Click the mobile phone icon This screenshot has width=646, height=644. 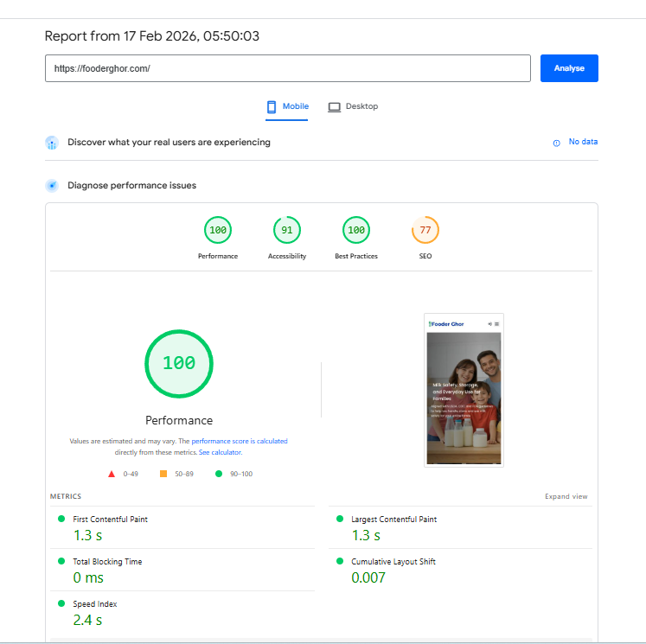pyautogui.click(x=272, y=107)
